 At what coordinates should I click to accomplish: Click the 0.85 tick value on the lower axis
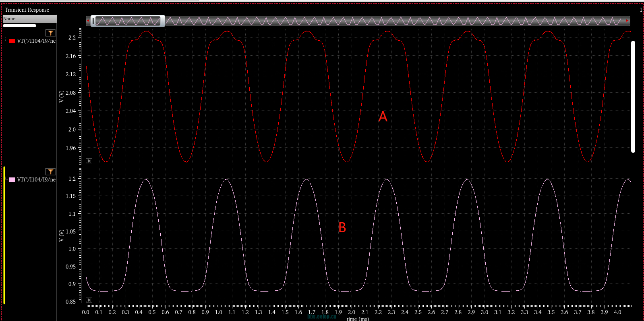coord(70,302)
